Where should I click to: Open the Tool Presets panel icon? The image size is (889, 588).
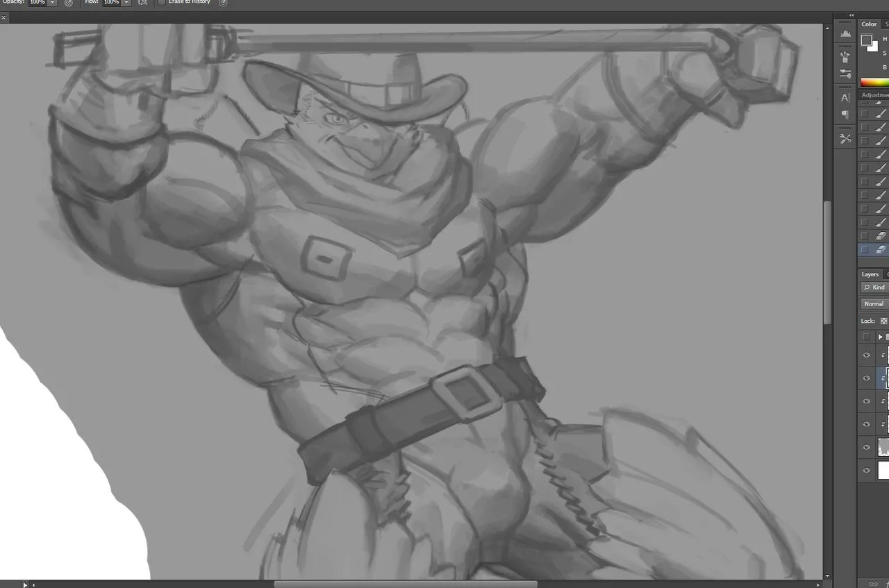(x=845, y=139)
